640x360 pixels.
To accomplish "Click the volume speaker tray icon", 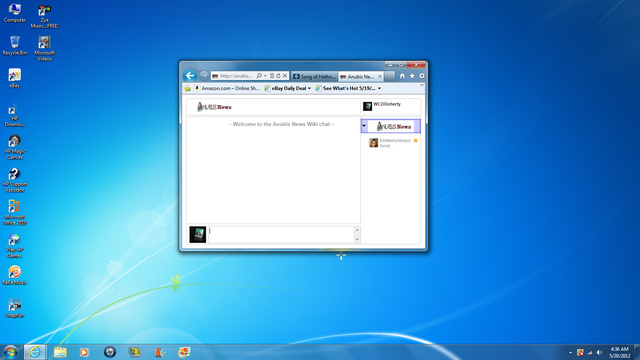I will point(600,352).
